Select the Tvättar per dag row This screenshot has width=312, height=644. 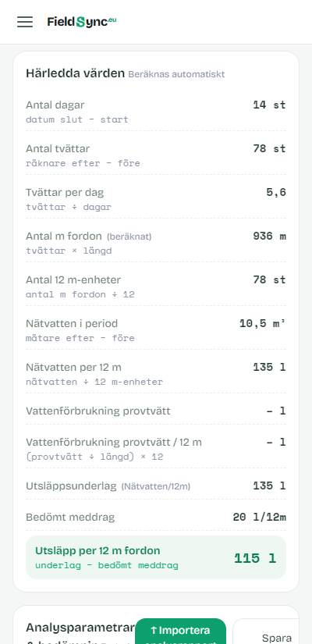(x=156, y=199)
